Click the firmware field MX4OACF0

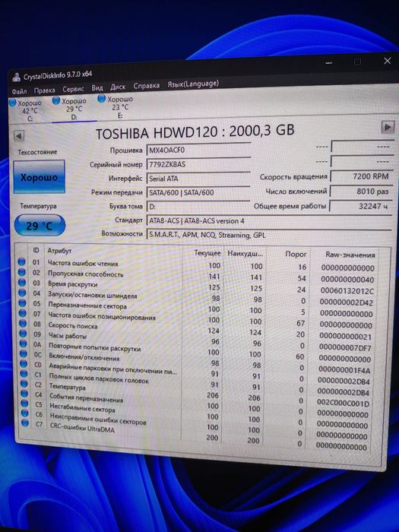(x=198, y=150)
